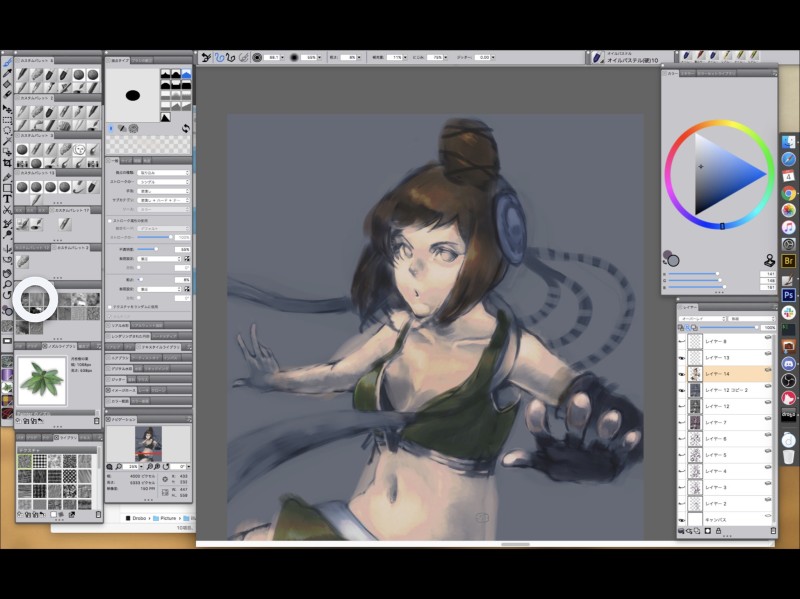Select the Paint Bucket tool
The image size is (800, 599).
coord(7,84)
